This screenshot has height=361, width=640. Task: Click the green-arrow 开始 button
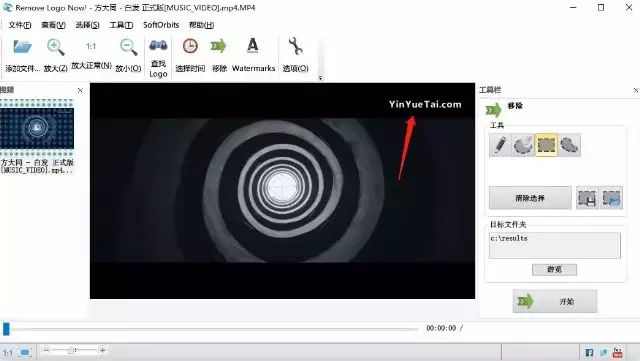(x=555, y=301)
